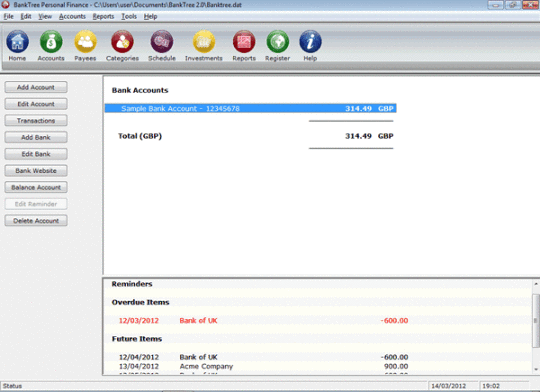
Task: Click the Edit Account button
Action: click(x=36, y=104)
